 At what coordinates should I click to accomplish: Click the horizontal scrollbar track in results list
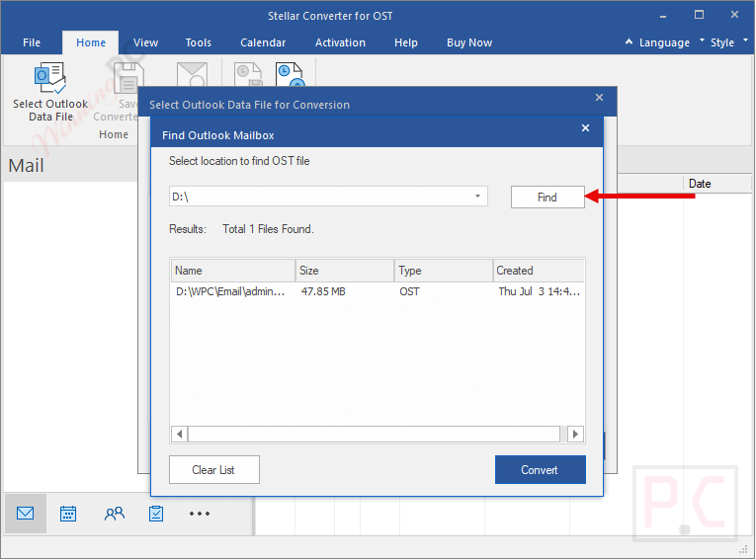[x=374, y=434]
